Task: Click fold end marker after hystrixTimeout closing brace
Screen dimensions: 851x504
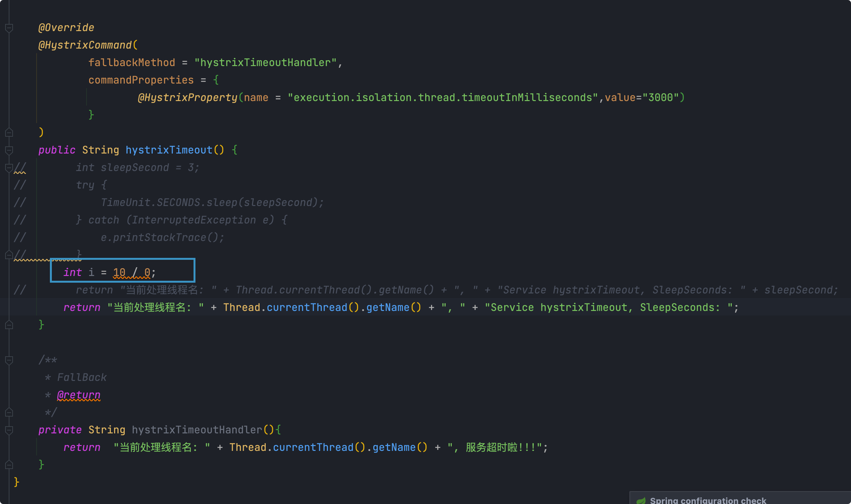Action: tap(9, 325)
